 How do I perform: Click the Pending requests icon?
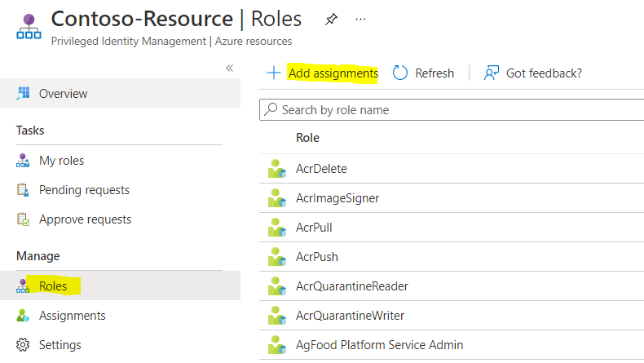23,190
